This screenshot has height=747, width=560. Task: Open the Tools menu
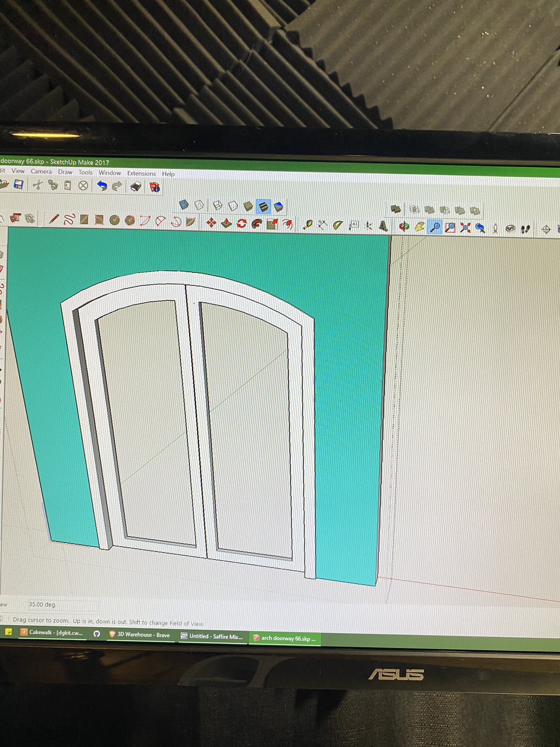[85, 172]
